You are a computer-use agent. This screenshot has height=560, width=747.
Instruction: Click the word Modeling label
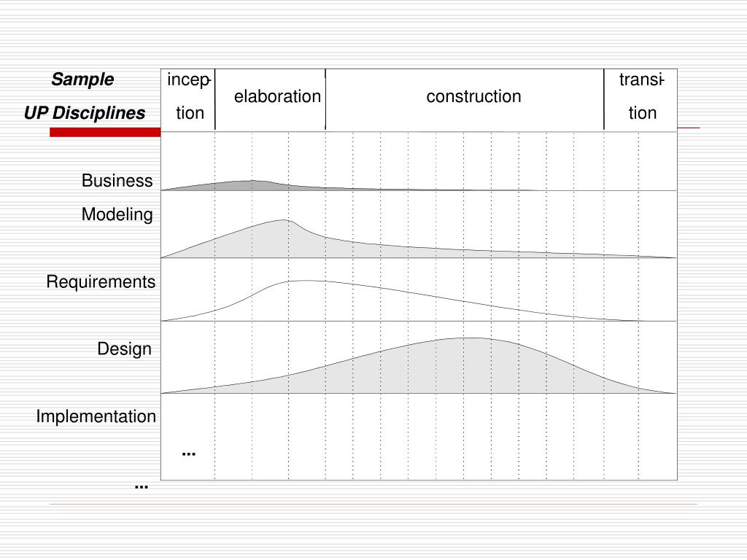pyautogui.click(x=117, y=214)
